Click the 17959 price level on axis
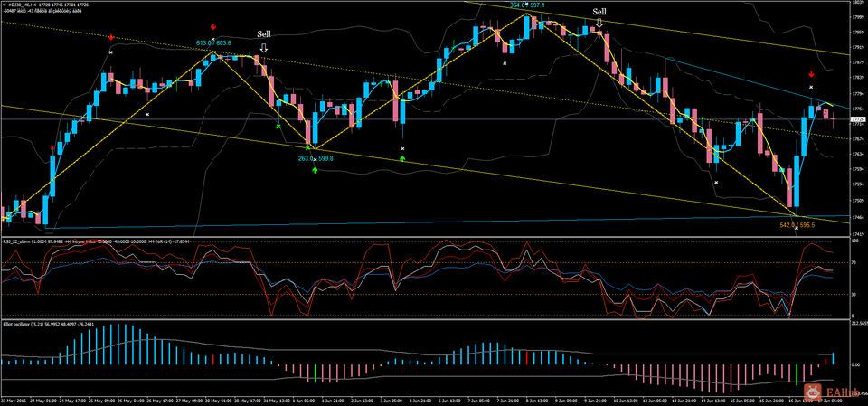Image resolution: width=868 pixels, height=406 pixels. tap(859, 33)
